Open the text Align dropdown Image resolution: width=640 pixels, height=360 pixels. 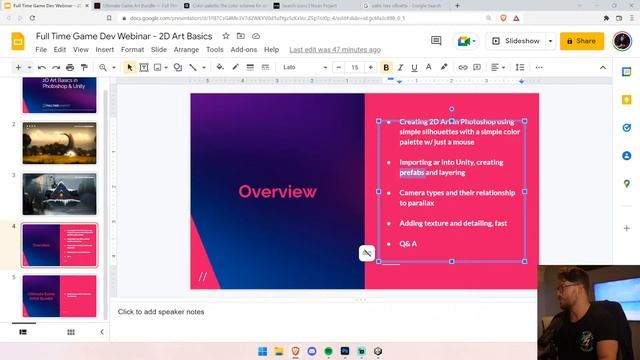click(498, 67)
